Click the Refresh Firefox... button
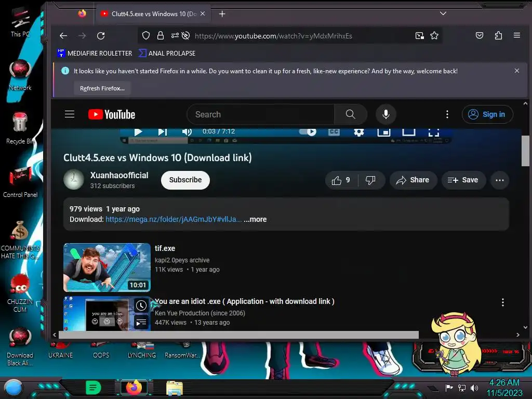The height and width of the screenshot is (399, 532). [102, 88]
